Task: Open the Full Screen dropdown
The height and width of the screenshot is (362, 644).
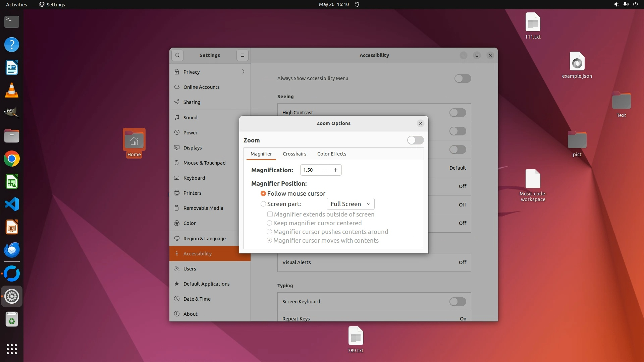Action: point(350,204)
